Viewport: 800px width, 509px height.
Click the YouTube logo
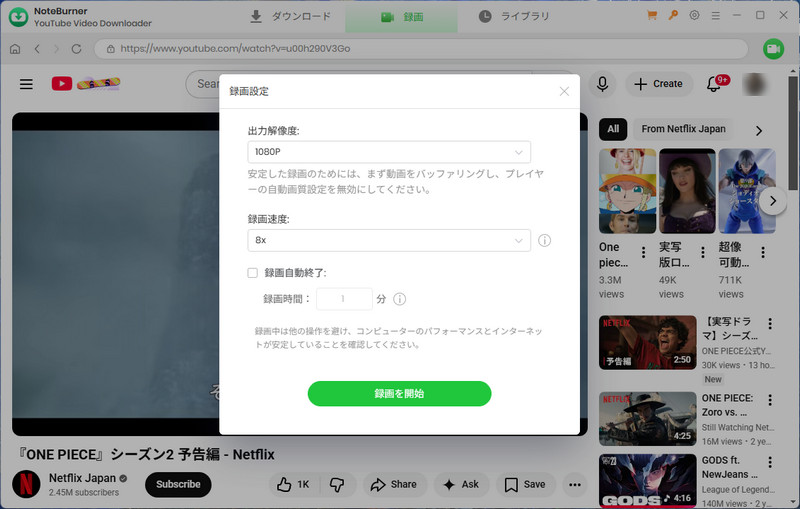86,83
